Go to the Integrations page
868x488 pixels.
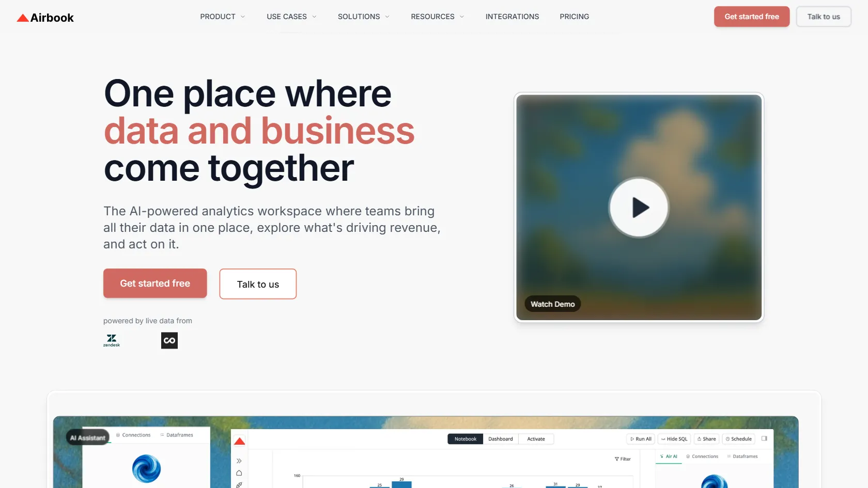(512, 17)
